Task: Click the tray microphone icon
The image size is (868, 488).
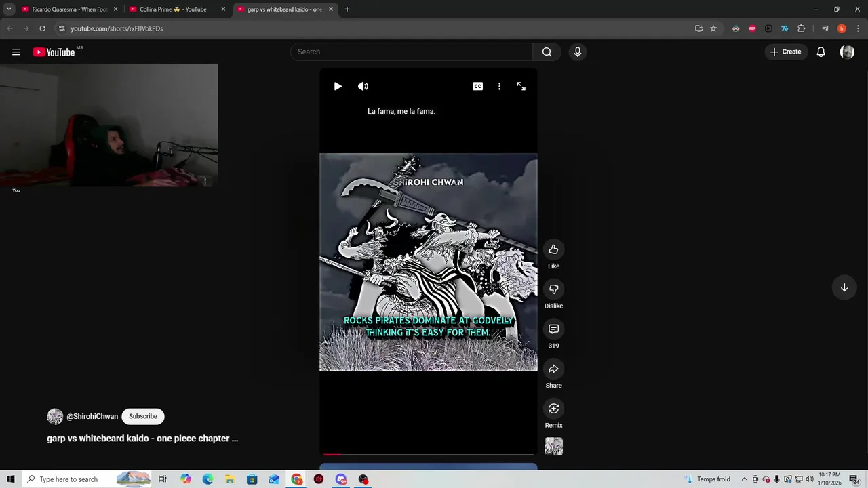Action: tap(776, 479)
